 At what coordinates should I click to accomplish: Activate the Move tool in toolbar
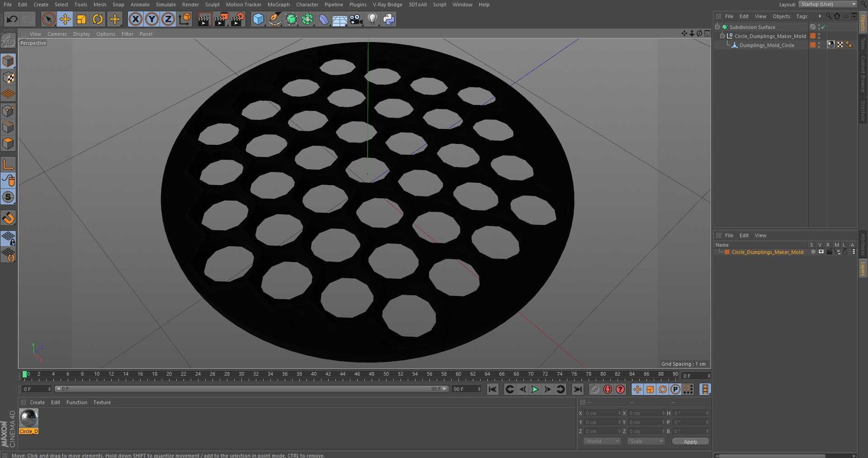[x=65, y=19]
